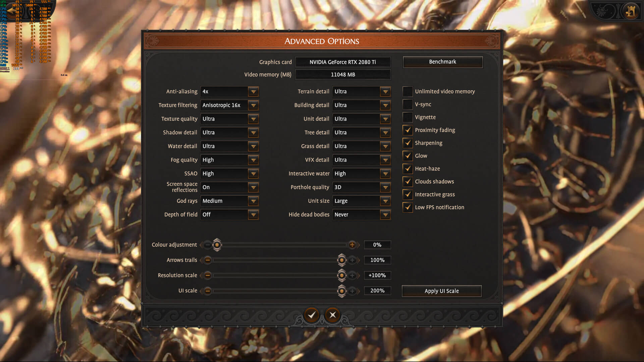Click the minus icon for Arrows trails

[x=208, y=260]
